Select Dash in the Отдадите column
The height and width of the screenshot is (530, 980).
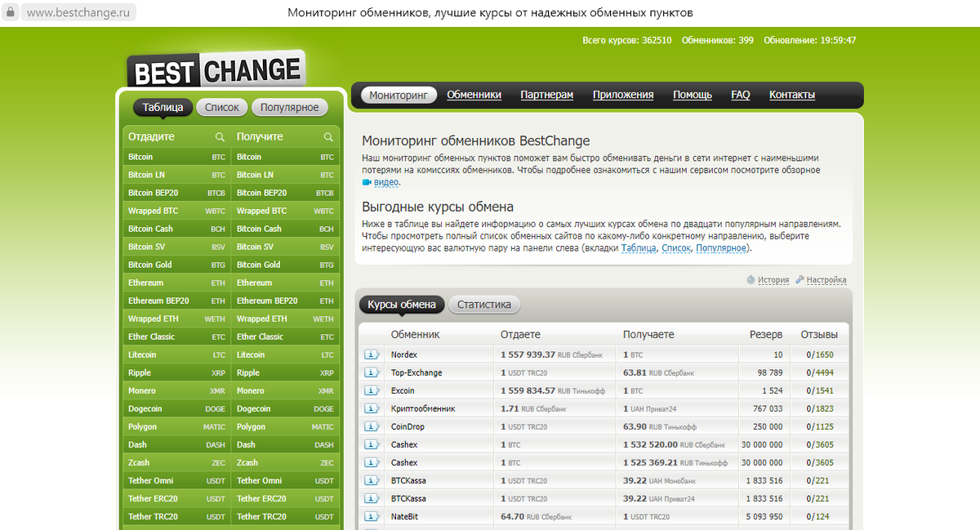tap(176, 444)
